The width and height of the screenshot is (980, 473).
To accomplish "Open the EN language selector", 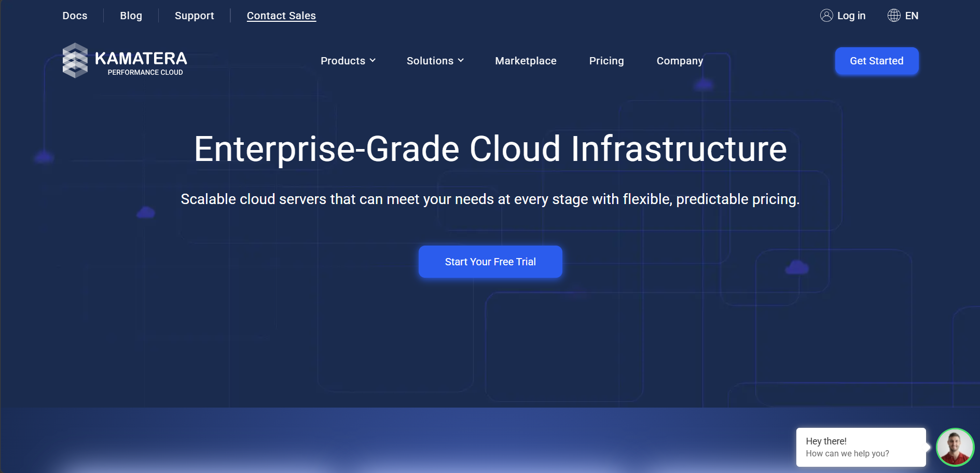I will [912, 16].
